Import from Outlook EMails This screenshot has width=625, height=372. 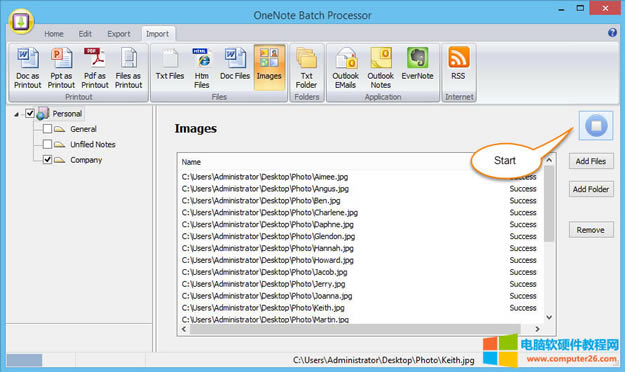pyautogui.click(x=345, y=68)
